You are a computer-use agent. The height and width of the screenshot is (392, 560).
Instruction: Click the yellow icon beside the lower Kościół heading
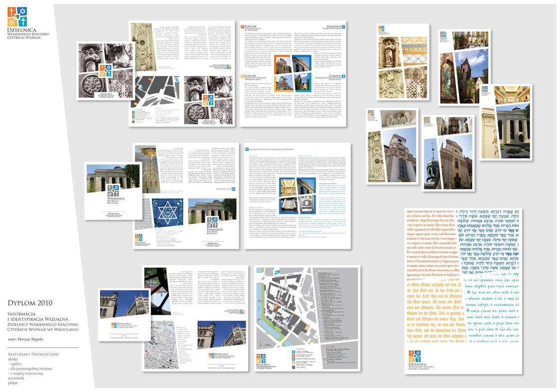coord(243,76)
